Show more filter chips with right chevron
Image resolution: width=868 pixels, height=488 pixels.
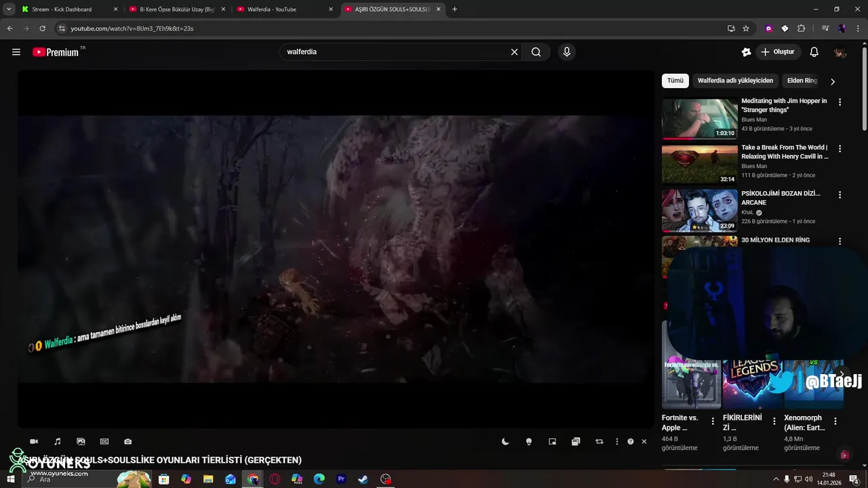833,81
